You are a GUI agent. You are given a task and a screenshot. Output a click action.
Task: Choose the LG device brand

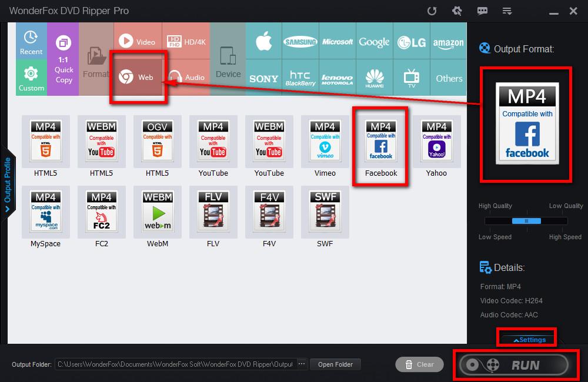tap(412, 41)
